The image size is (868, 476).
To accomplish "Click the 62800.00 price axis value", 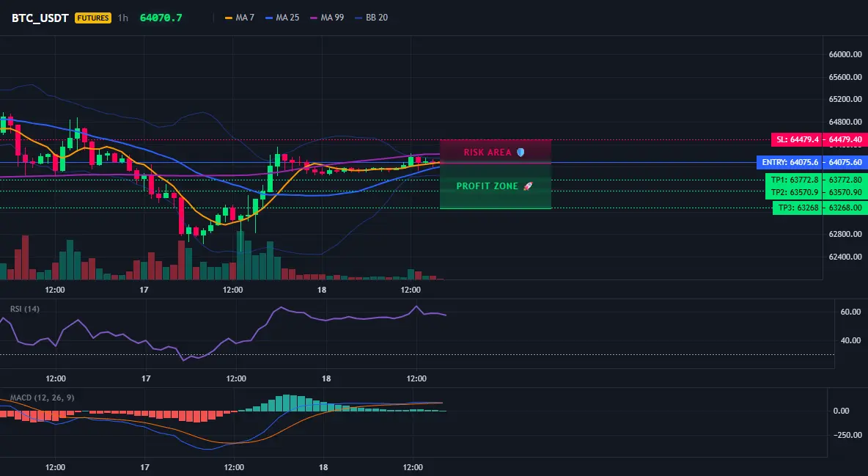I will (x=845, y=234).
